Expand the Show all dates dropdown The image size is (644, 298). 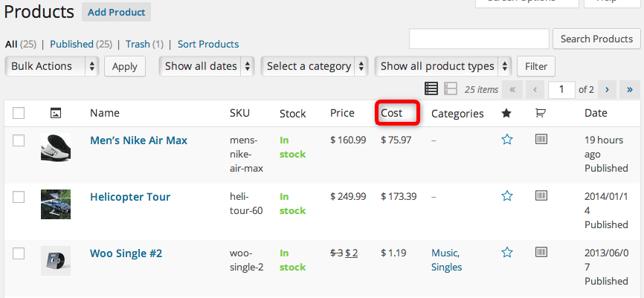pyautogui.click(x=207, y=66)
